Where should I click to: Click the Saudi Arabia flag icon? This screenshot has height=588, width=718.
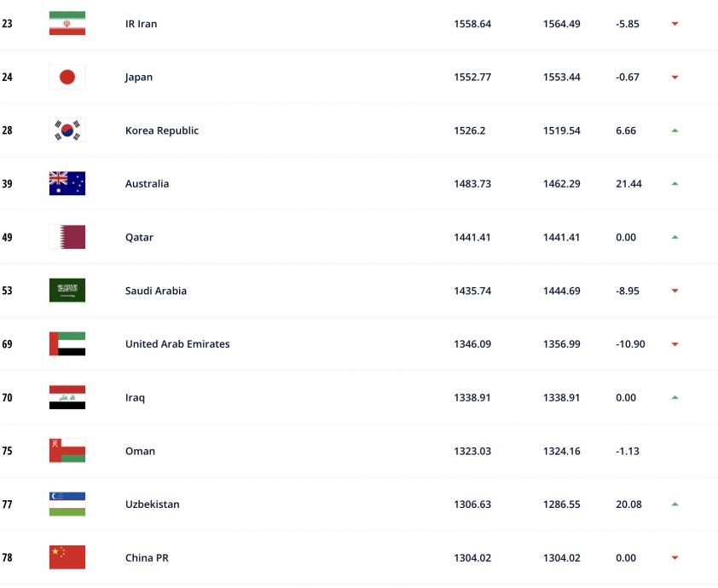pyautogui.click(x=67, y=291)
